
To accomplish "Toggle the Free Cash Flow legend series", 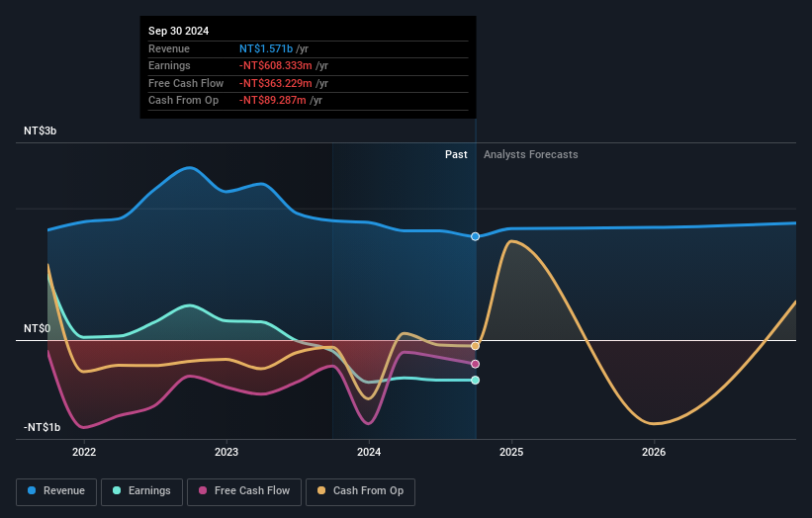I will [x=244, y=491].
